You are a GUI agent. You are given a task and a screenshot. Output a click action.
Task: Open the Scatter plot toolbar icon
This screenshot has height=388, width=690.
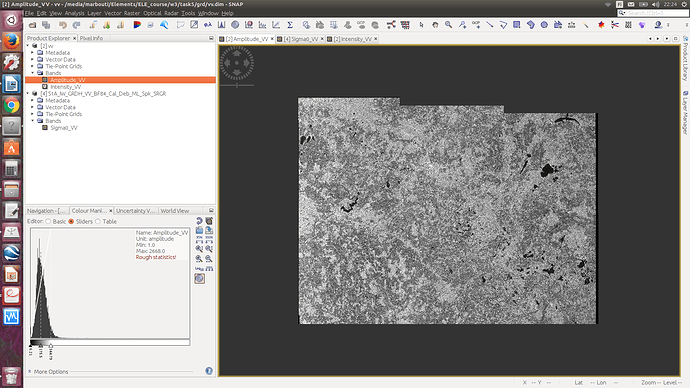pyautogui.click(x=276, y=25)
